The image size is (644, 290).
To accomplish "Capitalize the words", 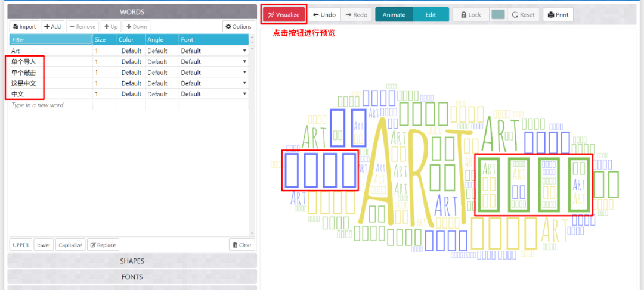I will point(70,245).
